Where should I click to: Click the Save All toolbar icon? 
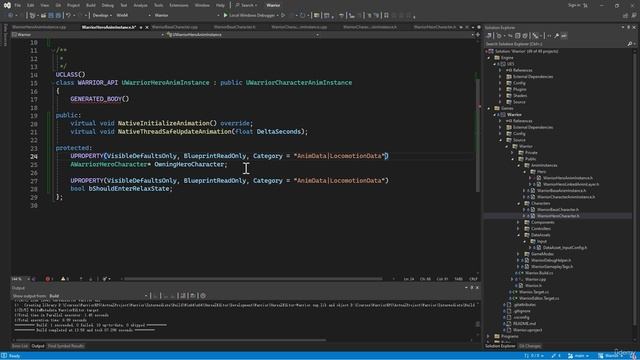58,16
